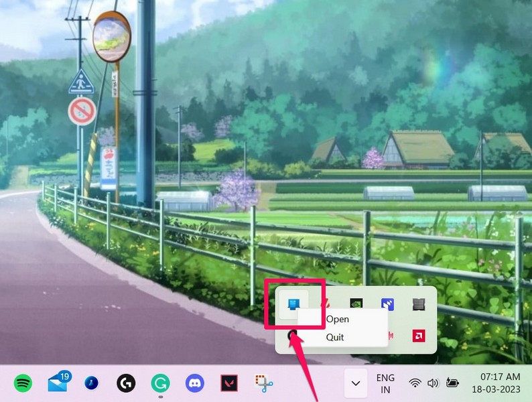Click the dark grid chip tray icon
Image resolution: width=532 pixels, height=402 pixels.
[419, 304]
